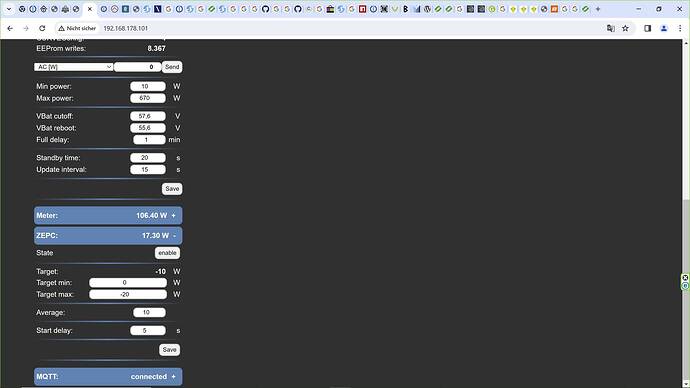Go back to the previous page

(x=10, y=28)
